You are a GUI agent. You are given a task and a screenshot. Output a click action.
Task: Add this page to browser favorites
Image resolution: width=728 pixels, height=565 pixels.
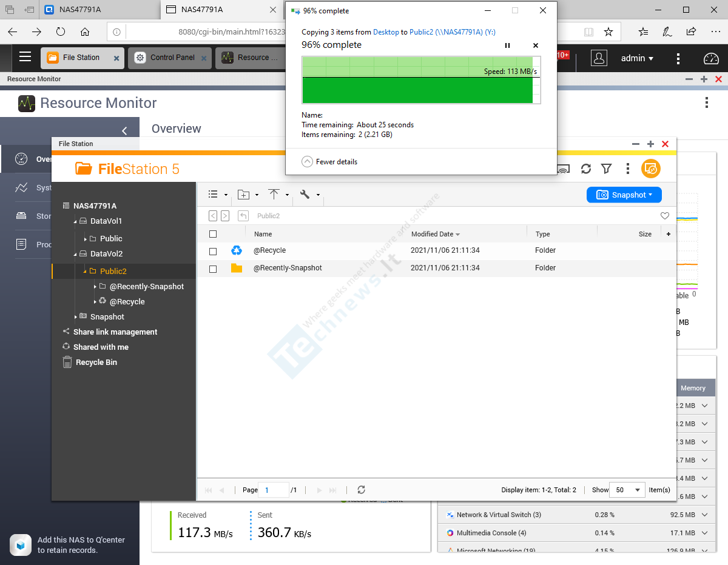[608, 32]
